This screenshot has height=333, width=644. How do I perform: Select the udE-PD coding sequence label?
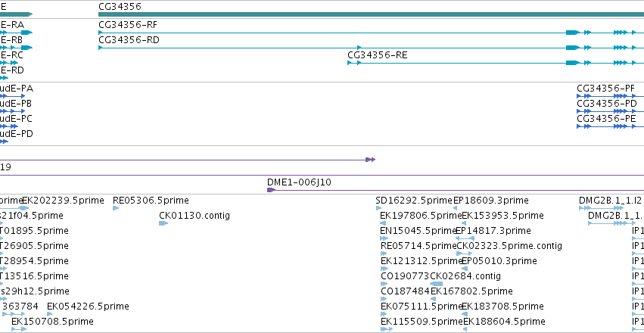point(17,134)
